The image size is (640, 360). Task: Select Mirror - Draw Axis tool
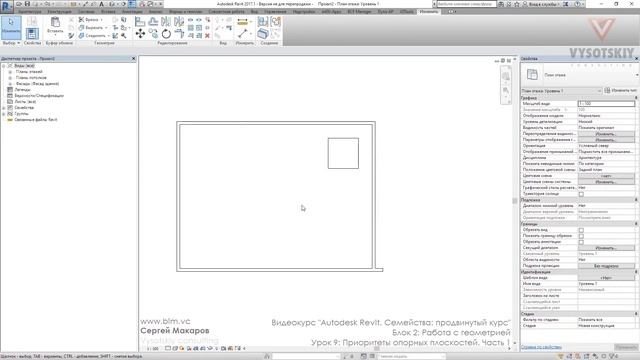179,22
